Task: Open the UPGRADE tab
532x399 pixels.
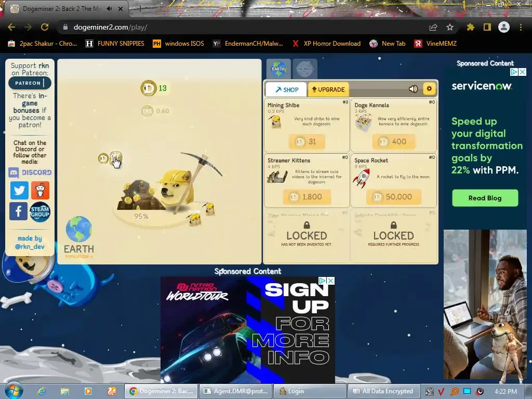Action: pyautogui.click(x=328, y=89)
